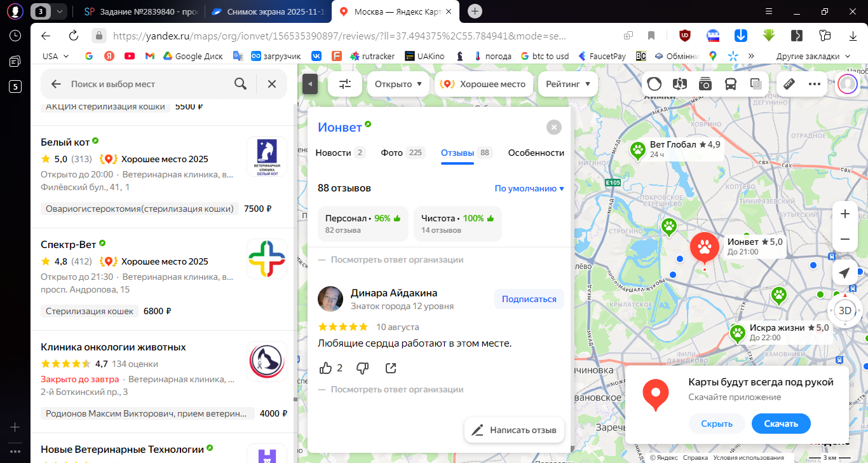Click 'Написать отзыв' button
This screenshot has height=463, width=868.
coord(515,430)
